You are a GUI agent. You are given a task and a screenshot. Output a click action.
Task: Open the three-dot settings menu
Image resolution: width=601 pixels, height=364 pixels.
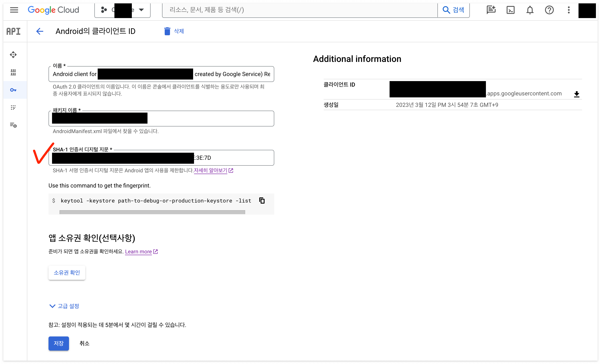coord(569,10)
